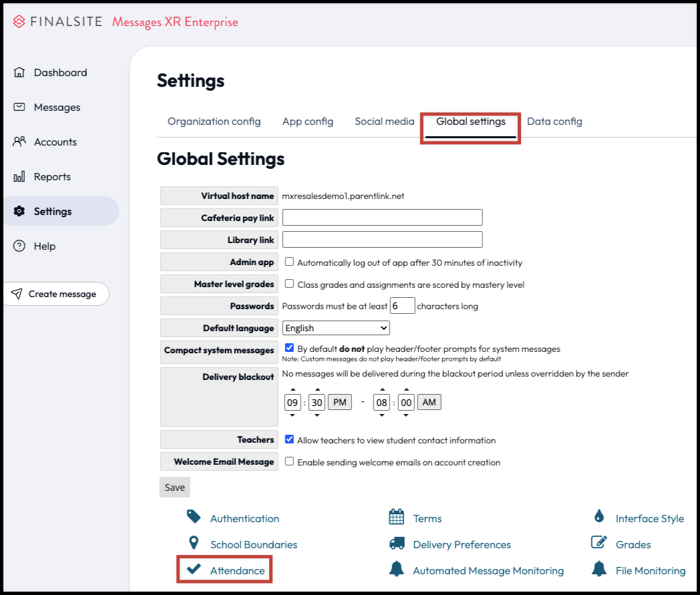Uncheck Allow teachers to view contact information
Screen dimensions: 700x595
pyautogui.click(x=289, y=439)
